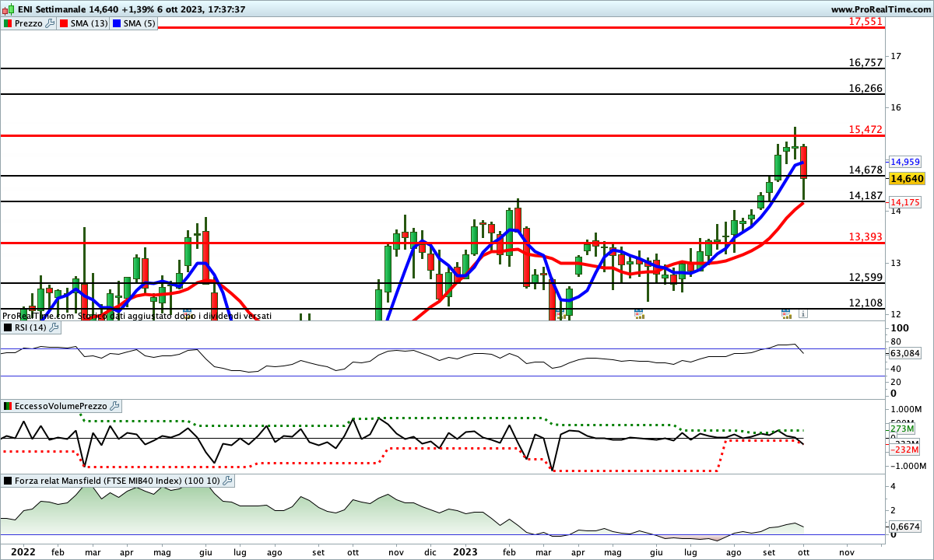The image size is (934, 560).
Task: Click the 2022 year label on time axis
Action: coord(23,551)
